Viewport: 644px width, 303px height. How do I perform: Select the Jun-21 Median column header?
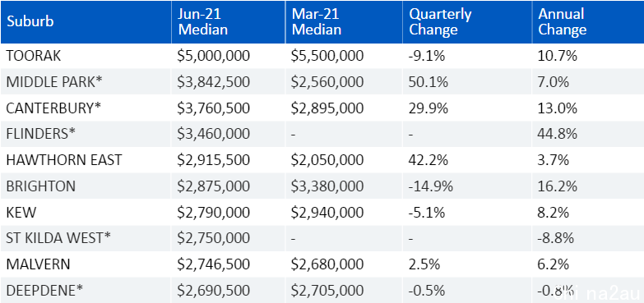click(x=203, y=21)
